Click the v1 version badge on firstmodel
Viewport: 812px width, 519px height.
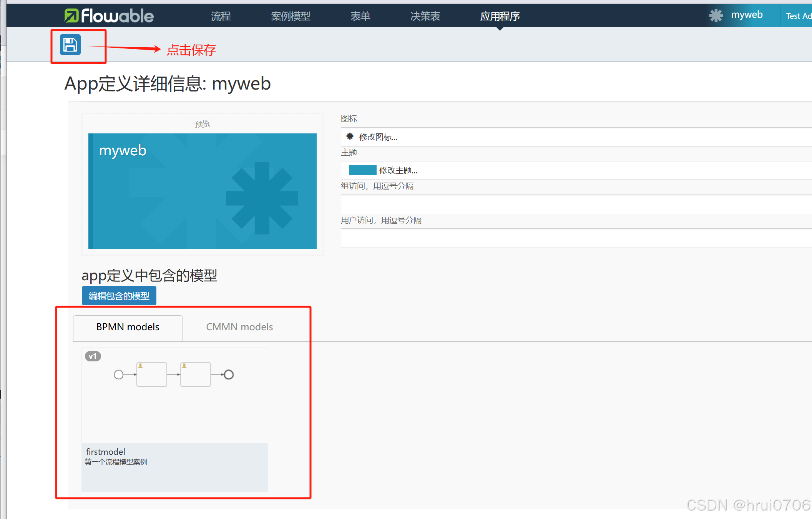point(93,356)
